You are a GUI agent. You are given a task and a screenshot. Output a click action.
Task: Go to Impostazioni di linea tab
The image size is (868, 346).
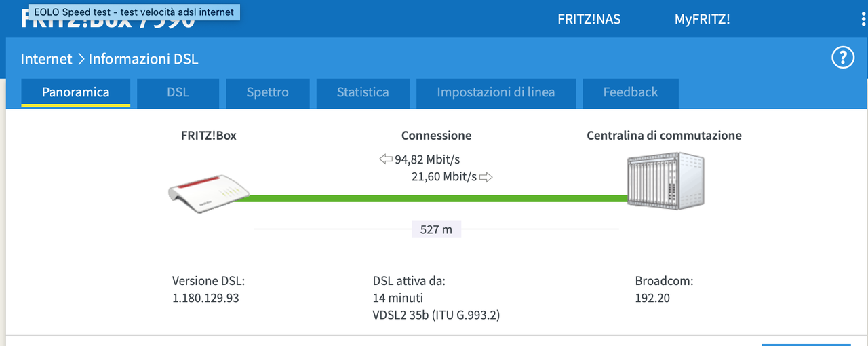click(496, 93)
